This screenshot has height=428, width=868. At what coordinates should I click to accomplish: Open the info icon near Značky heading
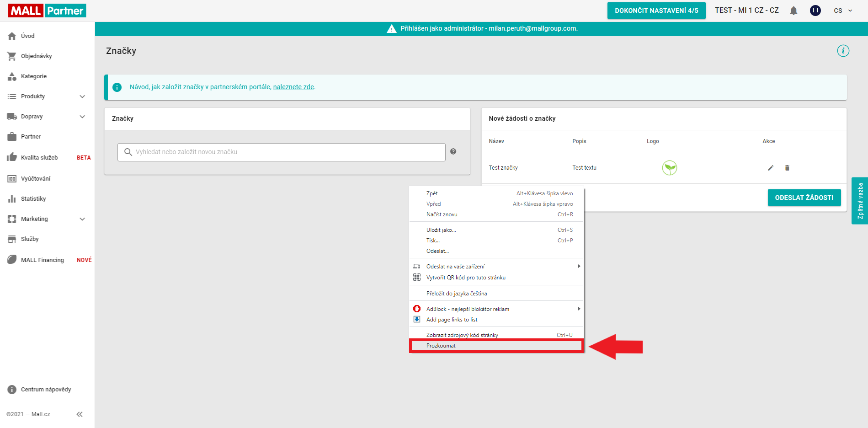click(843, 51)
